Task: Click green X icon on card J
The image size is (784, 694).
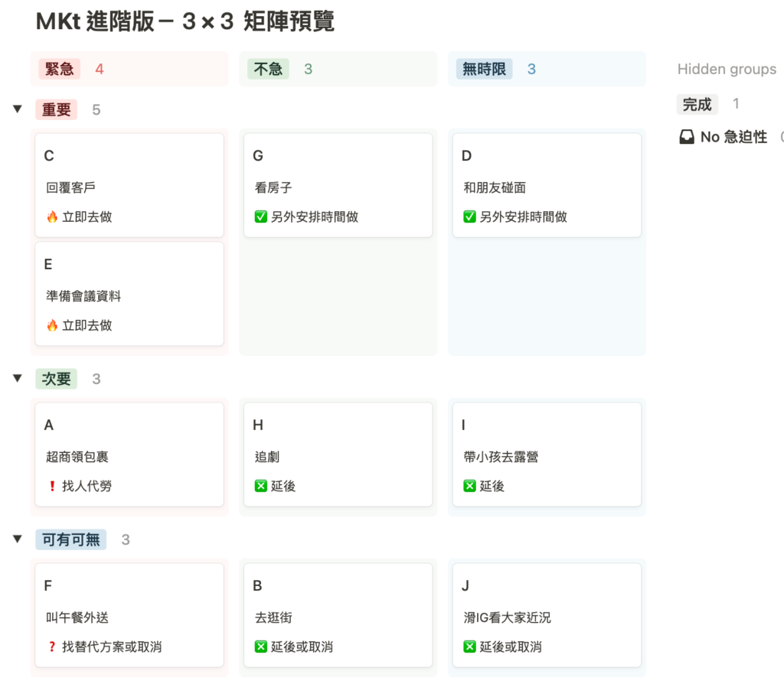Action: (469, 647)
